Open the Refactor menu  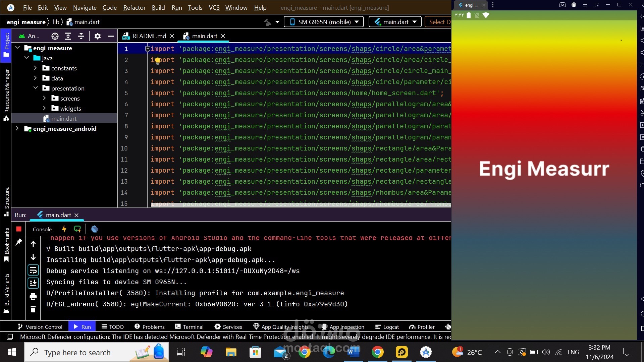pyautogui.click(x=134, y=7)
